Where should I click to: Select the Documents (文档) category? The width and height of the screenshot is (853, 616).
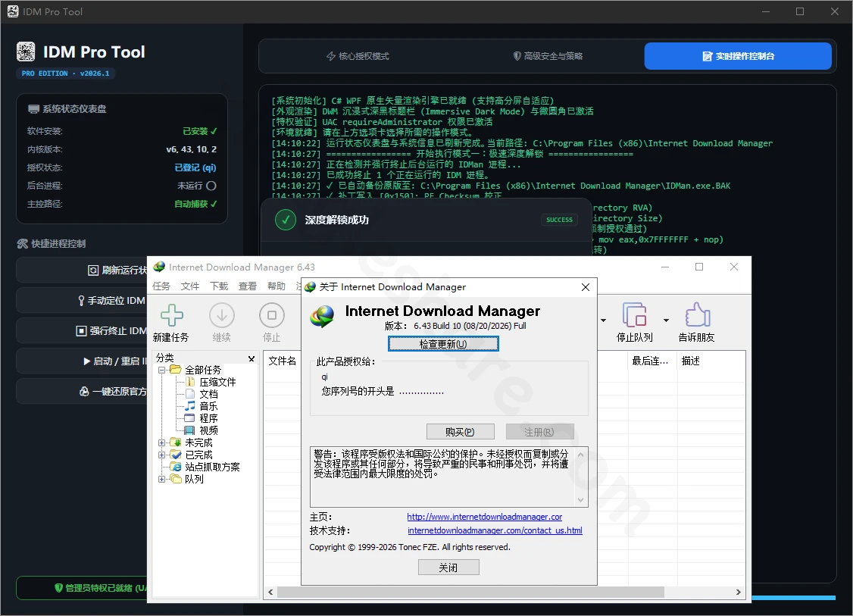coord(208,394)
